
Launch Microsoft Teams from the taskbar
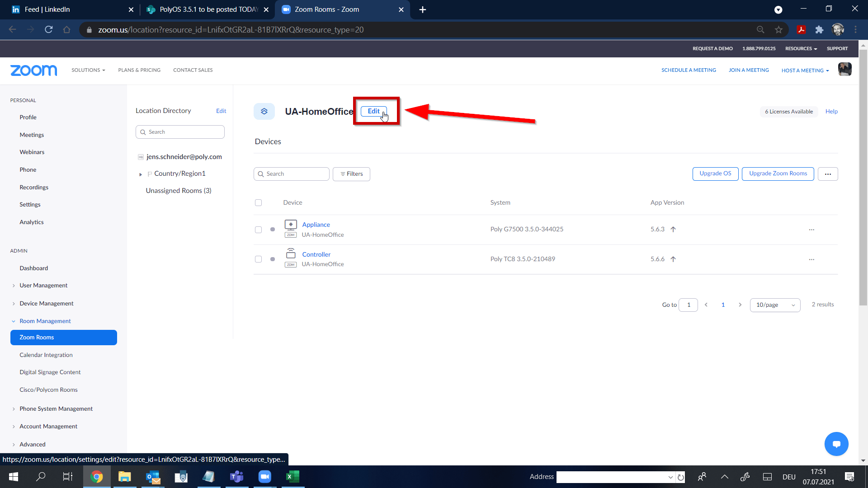[236, 477]
